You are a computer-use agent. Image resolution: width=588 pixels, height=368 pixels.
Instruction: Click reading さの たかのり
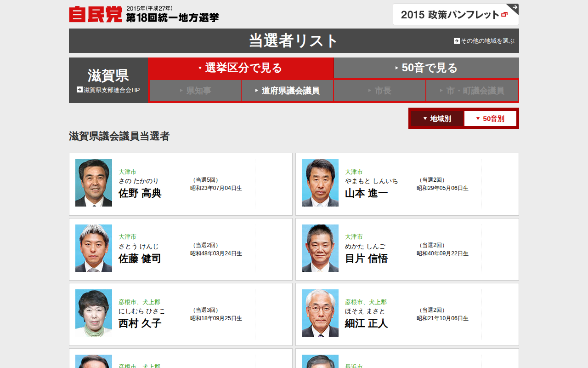tap(139, 181)
